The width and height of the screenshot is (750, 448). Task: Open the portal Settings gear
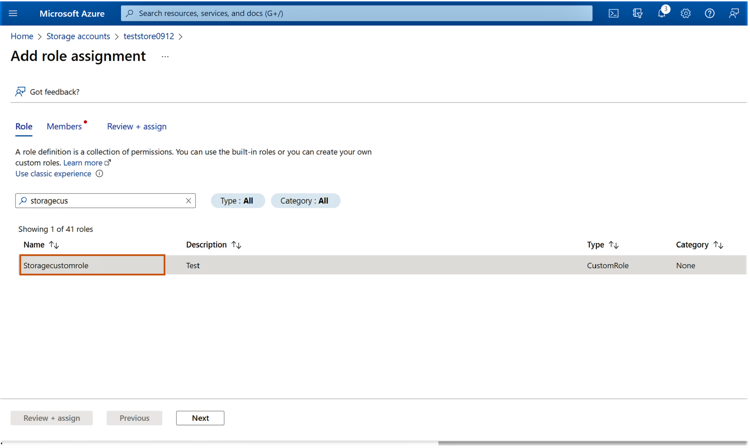[x=686, y=14]
